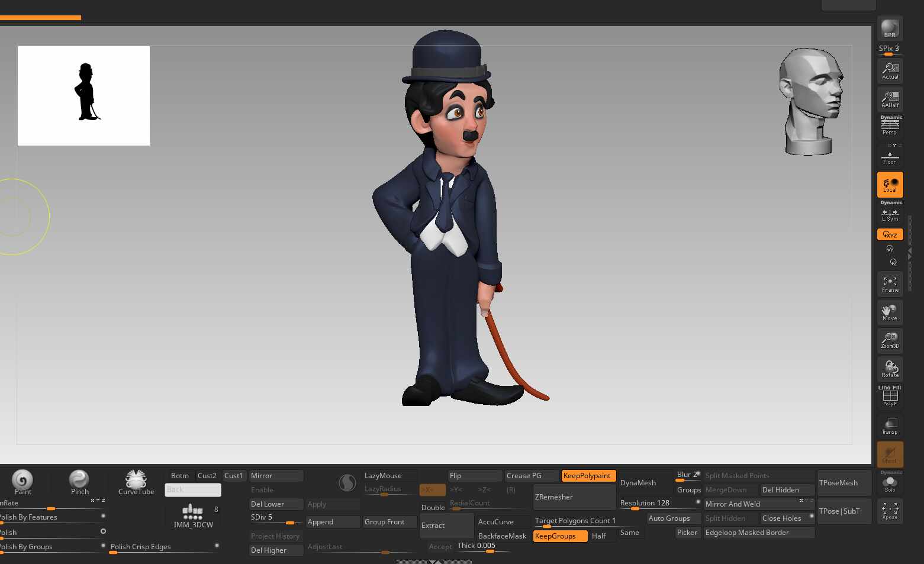This screenshot has width=924, height=564.
Task: Toggle PolyF line fill display
Action: point(890,397)
